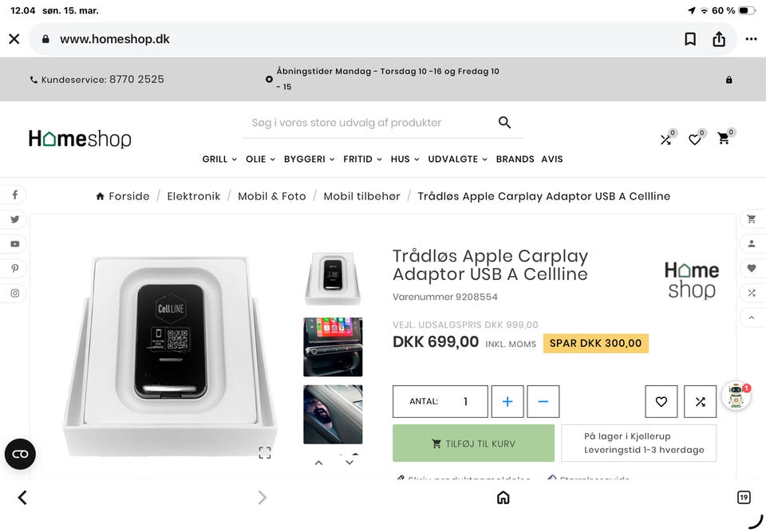
Task: Go to Mobil tilbehør breadcrumb link
Action: pyautogui.click(x=361, y=196)
